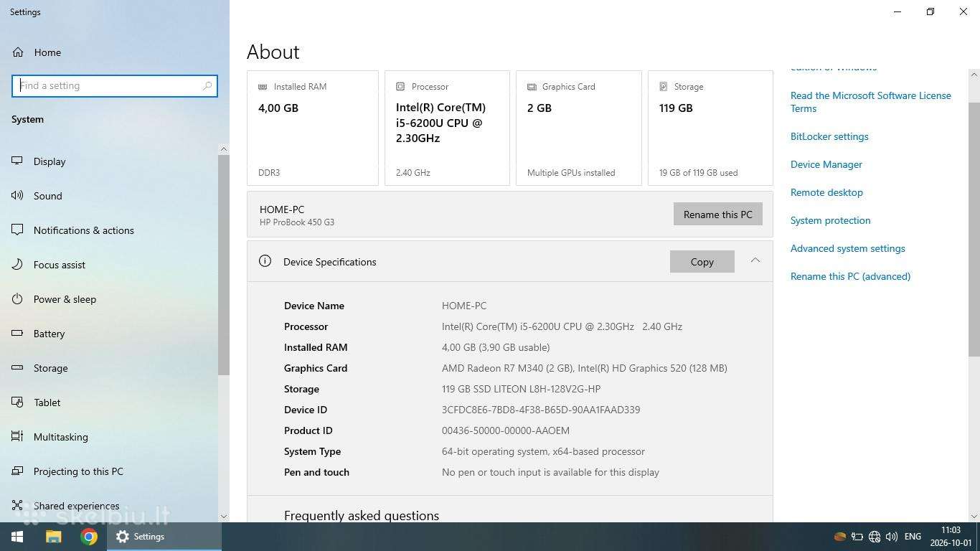
Task: Open Remote desktop link
Action: tap(826, 192)
